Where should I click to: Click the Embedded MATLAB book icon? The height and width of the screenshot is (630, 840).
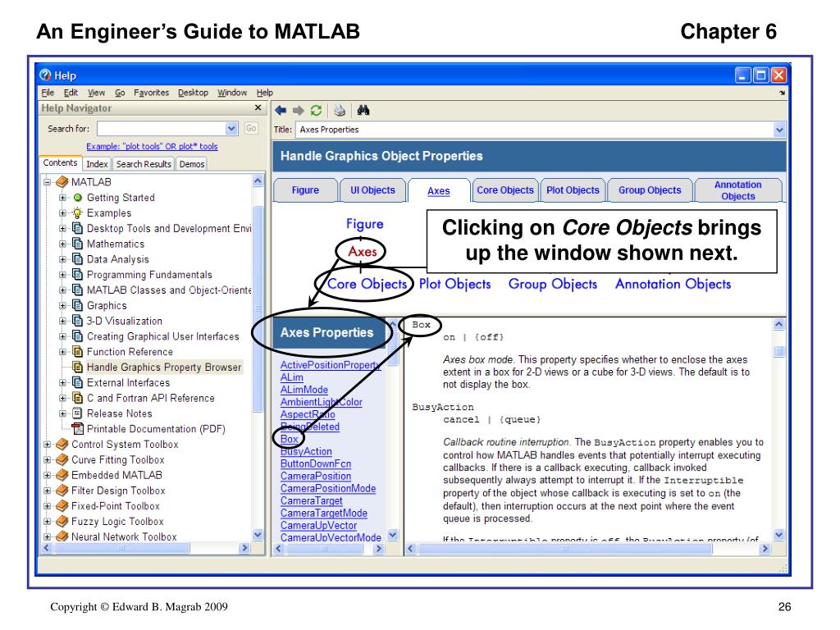click(62, 475)
